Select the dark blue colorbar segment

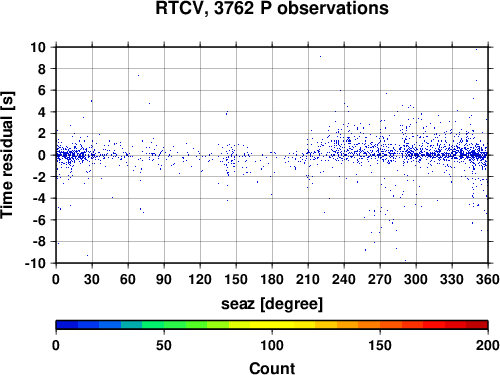coord(67,325)
